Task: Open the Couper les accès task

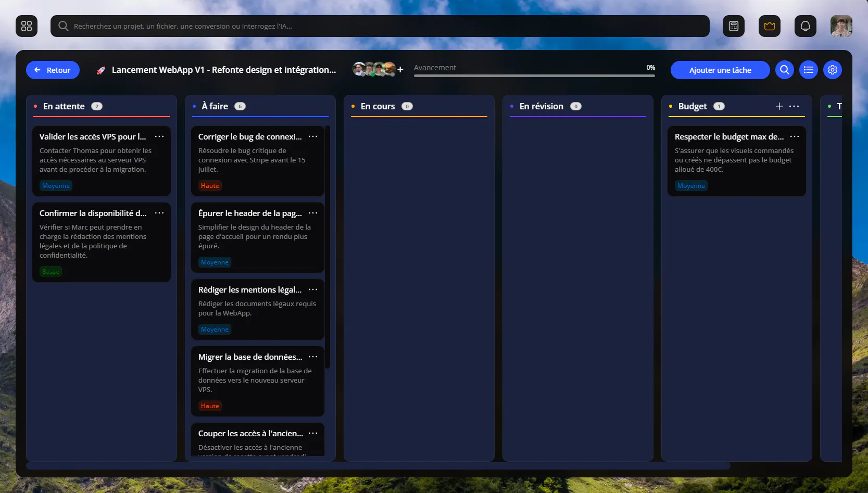Action: click(x=258, y=439)
